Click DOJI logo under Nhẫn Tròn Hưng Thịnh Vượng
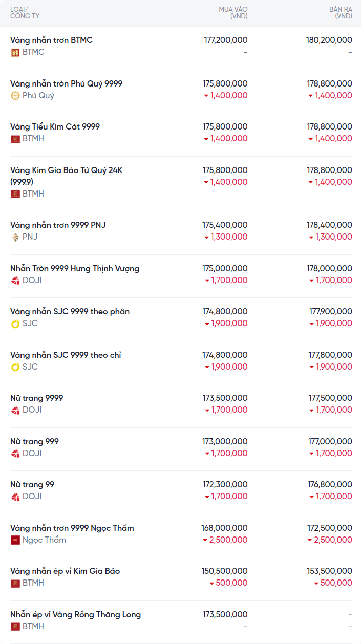 [x=15, y=281]
